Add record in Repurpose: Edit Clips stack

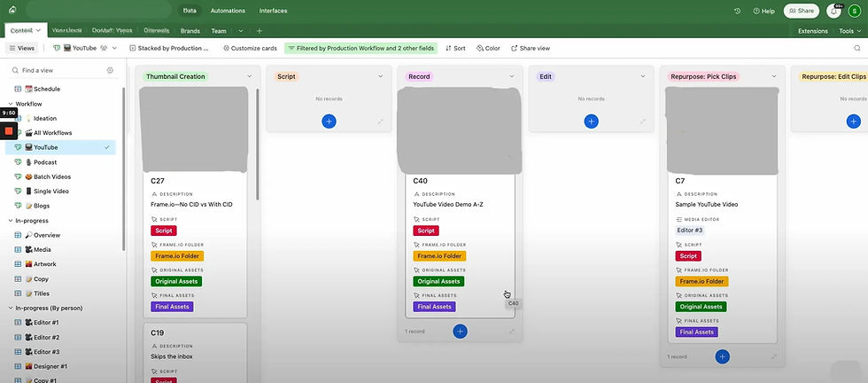click(854, 121)
